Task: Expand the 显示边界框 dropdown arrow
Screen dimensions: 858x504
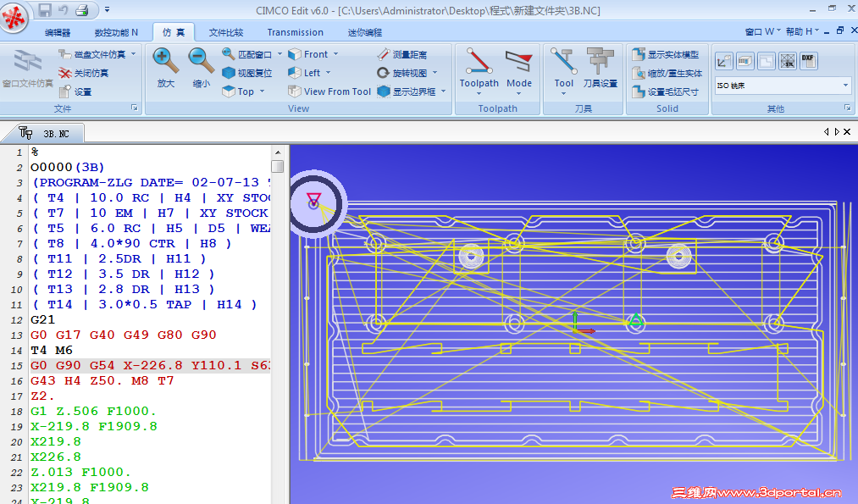Action: [444, 91]
